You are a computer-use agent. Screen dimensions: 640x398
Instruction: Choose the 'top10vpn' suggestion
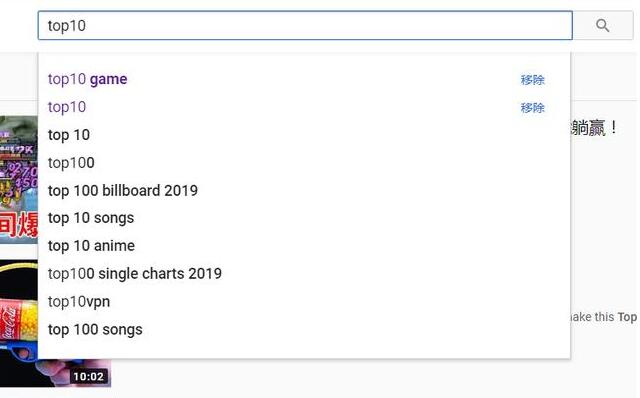coord(304,302)
